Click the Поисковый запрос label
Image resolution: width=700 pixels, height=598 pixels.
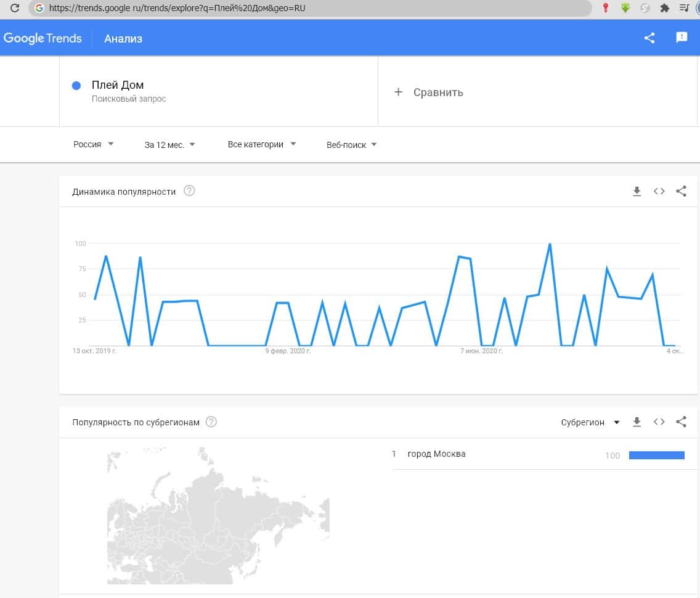coord(129,99)
